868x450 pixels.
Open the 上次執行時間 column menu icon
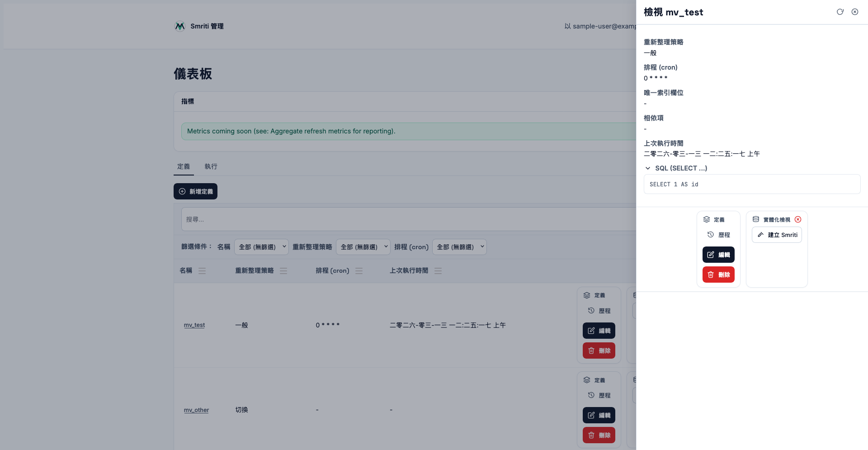tap(438, 271)
